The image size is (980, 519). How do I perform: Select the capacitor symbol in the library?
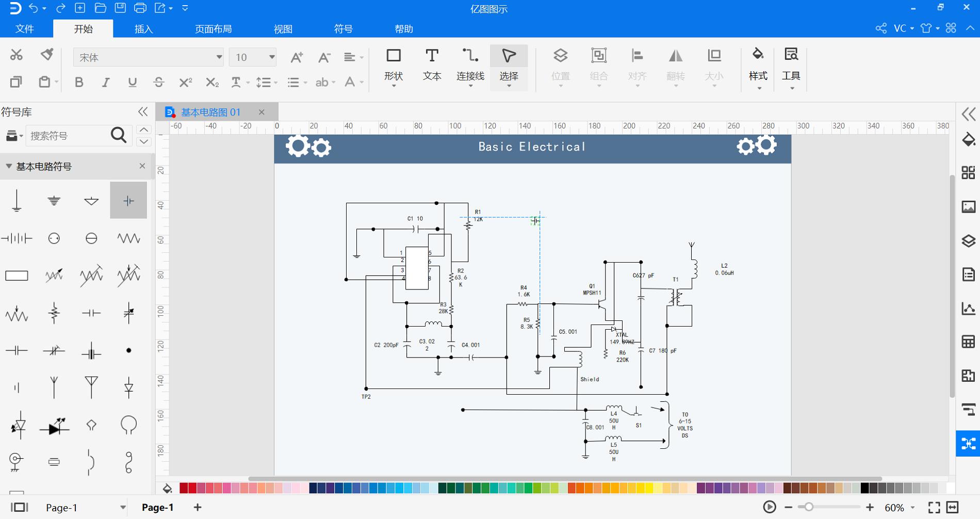click(x=128, y=201)
